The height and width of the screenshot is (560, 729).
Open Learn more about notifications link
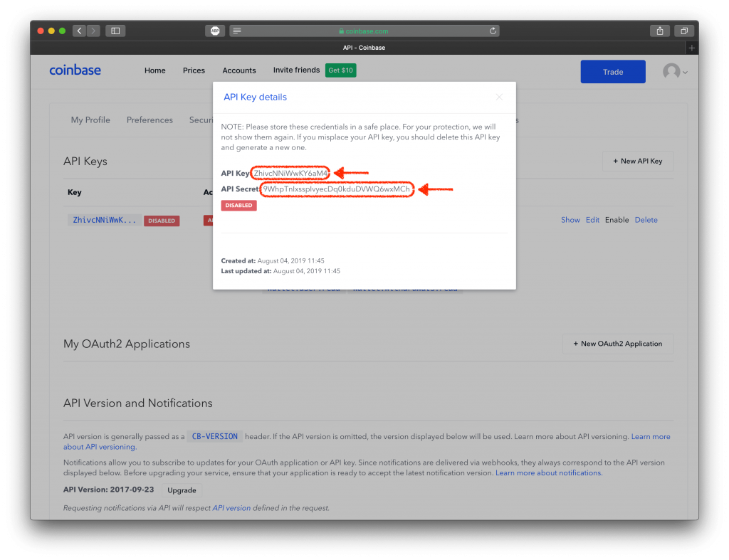click(x=549, y=472)
